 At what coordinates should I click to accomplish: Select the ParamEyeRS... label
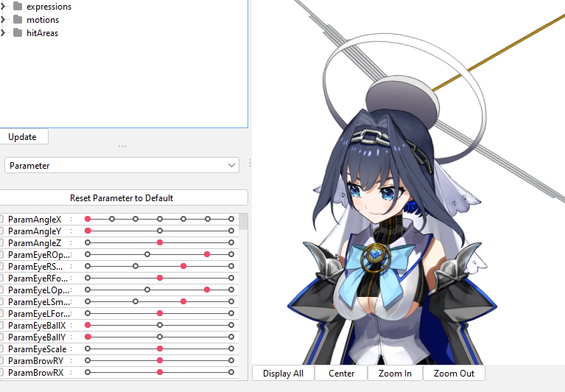pos(35,267)
